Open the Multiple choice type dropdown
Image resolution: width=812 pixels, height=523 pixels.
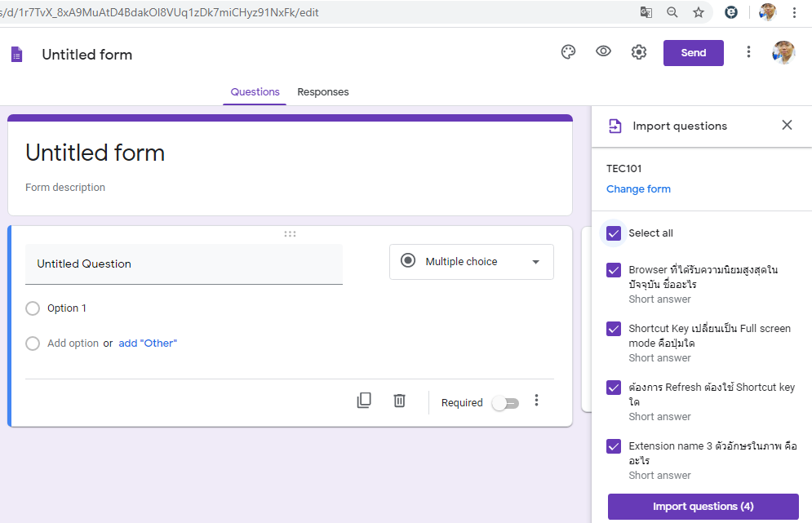click(472, 262)
